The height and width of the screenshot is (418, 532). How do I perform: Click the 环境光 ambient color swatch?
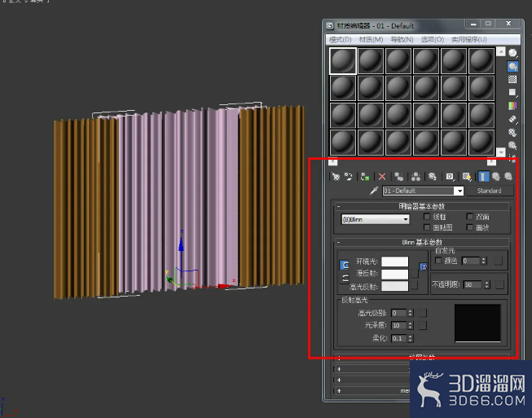pyautogui.click(x=394, y=262)
